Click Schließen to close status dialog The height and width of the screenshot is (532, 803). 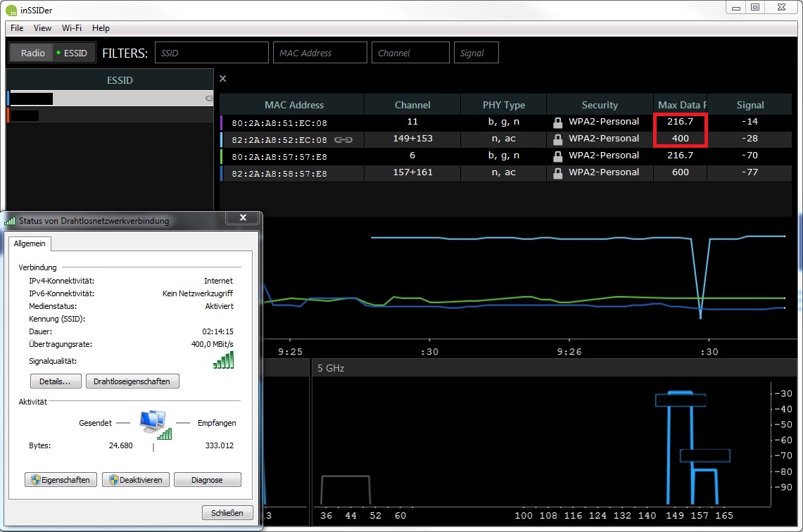(227, 512)
